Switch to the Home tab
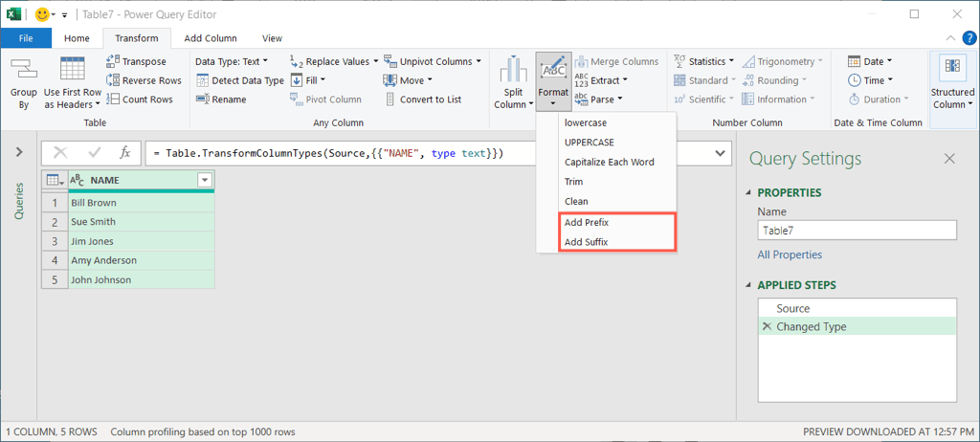980x442 pixels. 77,38
